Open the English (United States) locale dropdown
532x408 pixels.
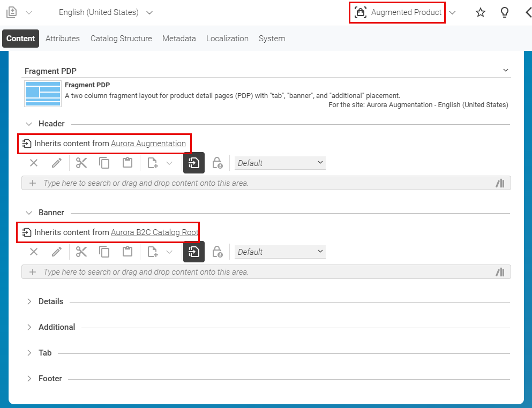[106, 12]
